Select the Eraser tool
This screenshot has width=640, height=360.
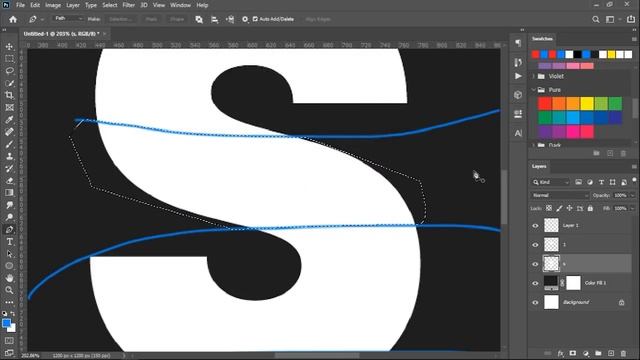coord(9,181)
